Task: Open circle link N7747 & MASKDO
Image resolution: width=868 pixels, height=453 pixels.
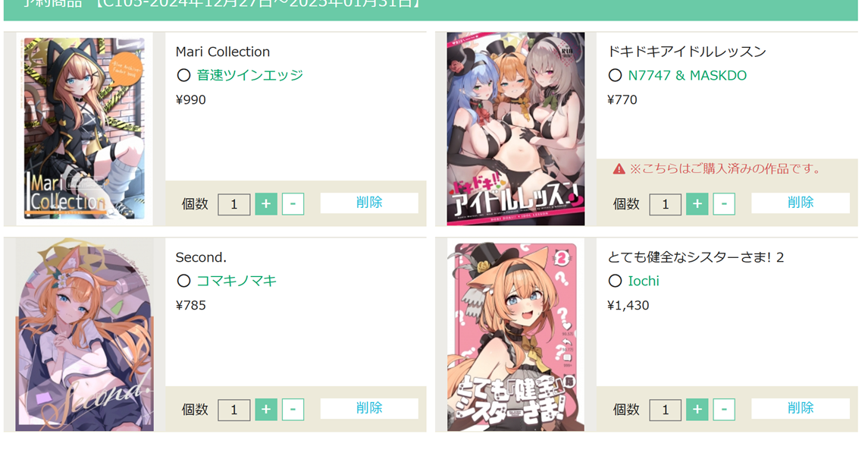Action: click(x=687, y=75)
